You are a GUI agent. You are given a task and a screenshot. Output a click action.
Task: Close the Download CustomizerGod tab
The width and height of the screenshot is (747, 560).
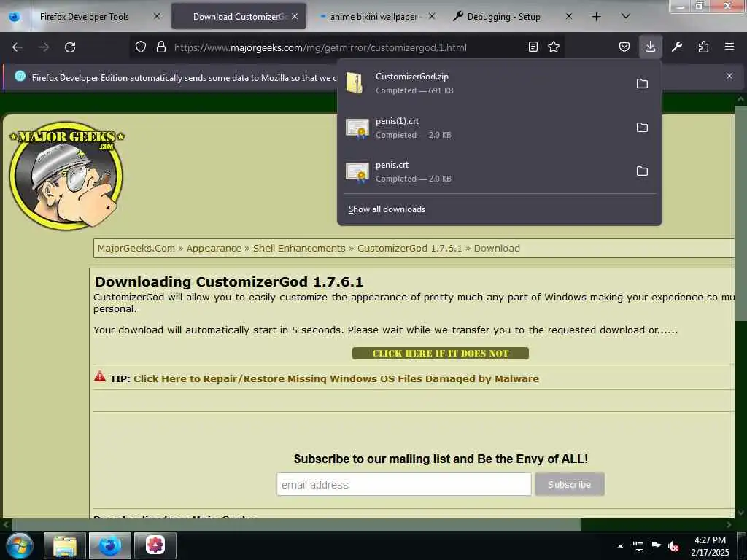pos(295,16)
